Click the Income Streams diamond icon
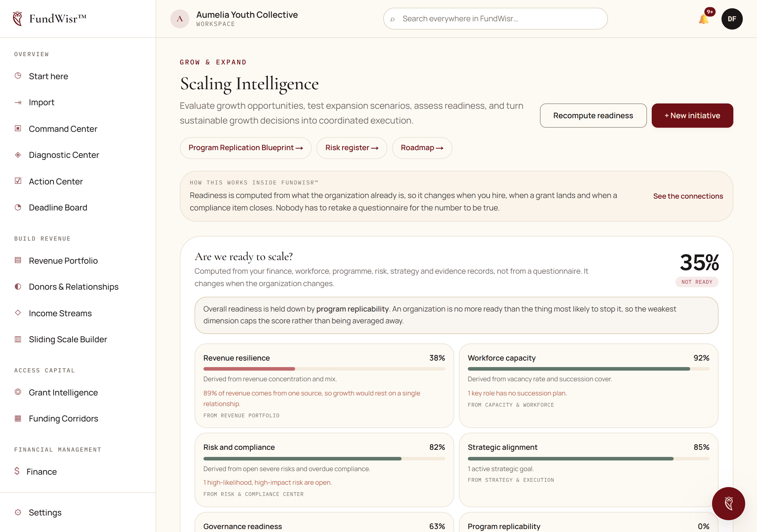Viewport: 757px width, 532px height. (18, 312)
